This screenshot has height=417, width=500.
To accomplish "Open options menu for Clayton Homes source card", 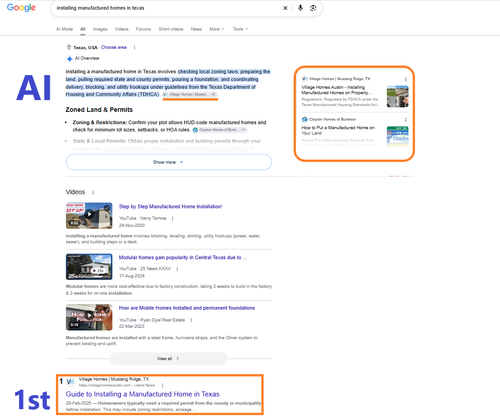I will [x=406, y=120].
